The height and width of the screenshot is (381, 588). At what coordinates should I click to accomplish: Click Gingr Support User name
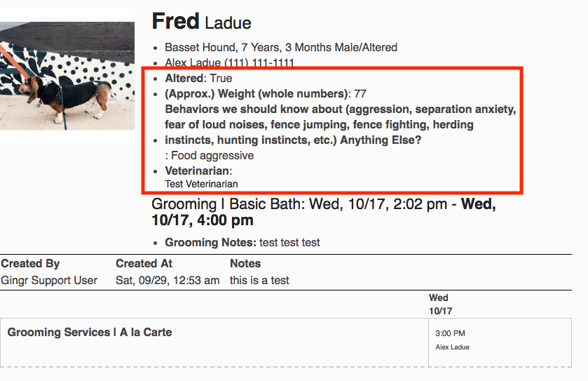[49, 281]
